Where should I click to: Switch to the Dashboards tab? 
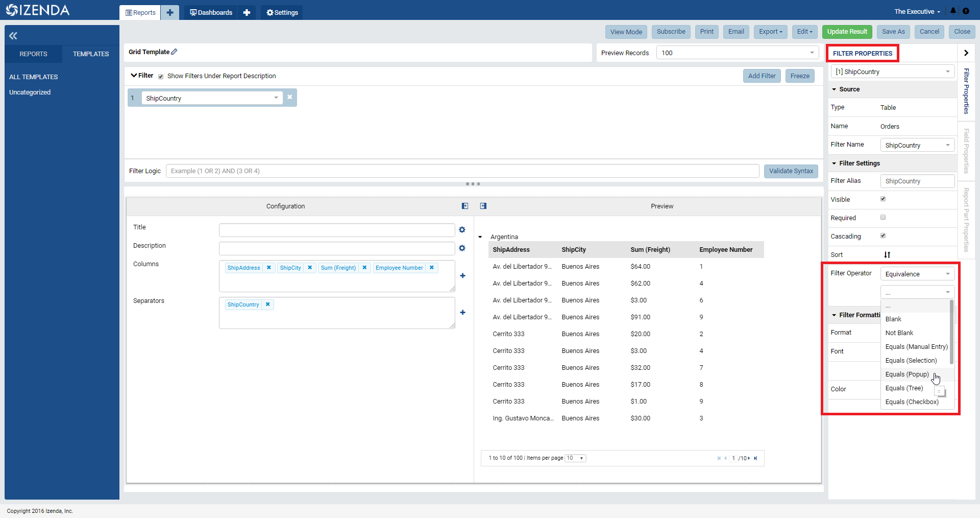pyautogui.click(x=211, y=12)
